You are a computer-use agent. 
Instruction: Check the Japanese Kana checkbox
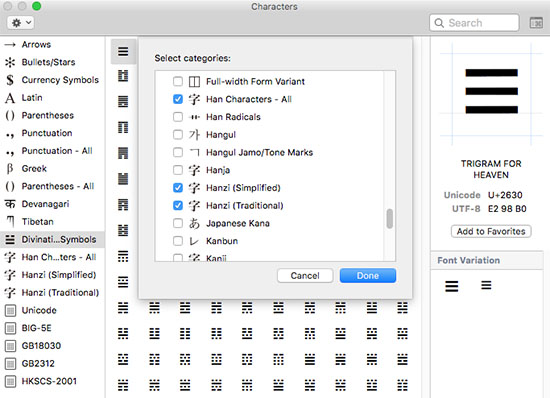pyautogui.click(x=178, y=223)
